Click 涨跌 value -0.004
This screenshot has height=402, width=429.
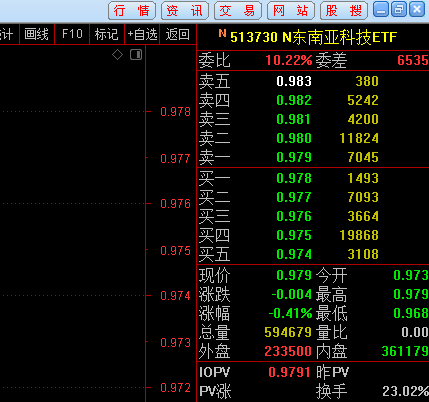tap(292, 294)
